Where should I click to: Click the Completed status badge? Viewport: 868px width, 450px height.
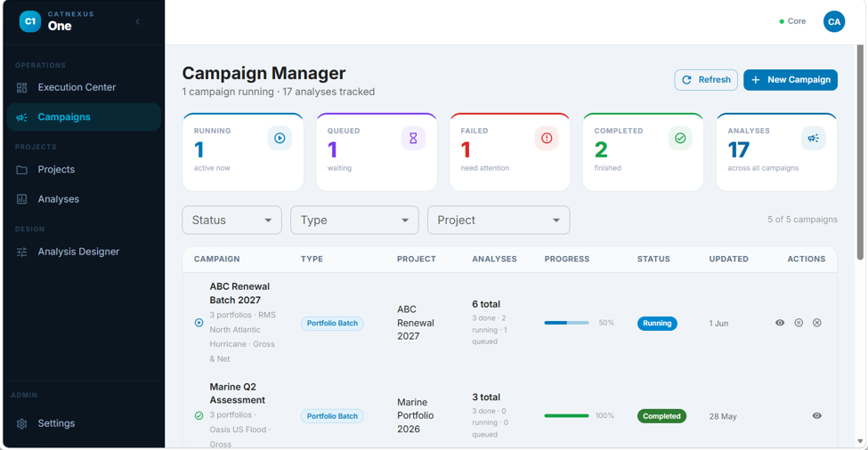click(x=661, y=415)
